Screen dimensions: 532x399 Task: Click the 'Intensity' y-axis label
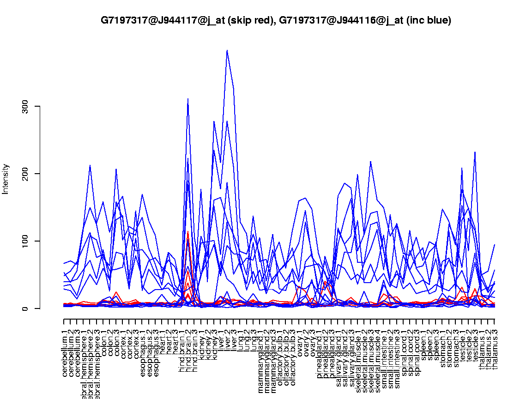pyautogui.click(x=6, y=179)
